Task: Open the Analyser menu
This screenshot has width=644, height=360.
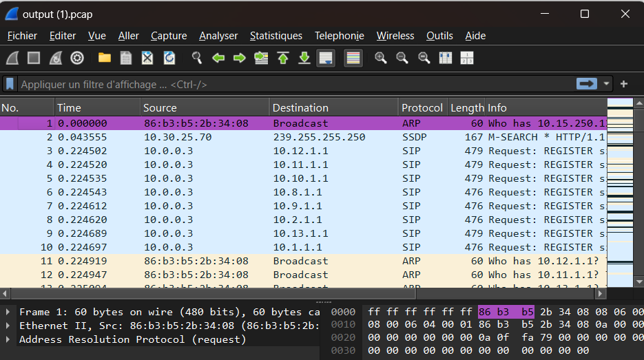Action: (218, 36)
